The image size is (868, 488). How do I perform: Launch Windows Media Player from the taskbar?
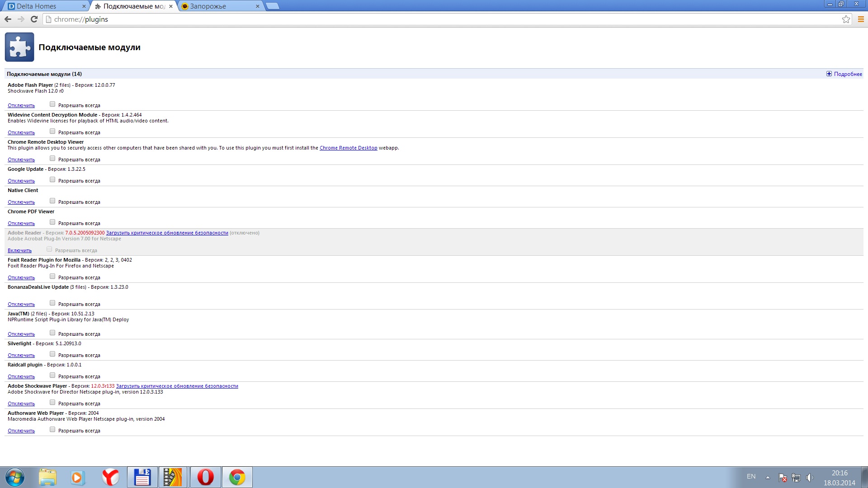point(78,477)
